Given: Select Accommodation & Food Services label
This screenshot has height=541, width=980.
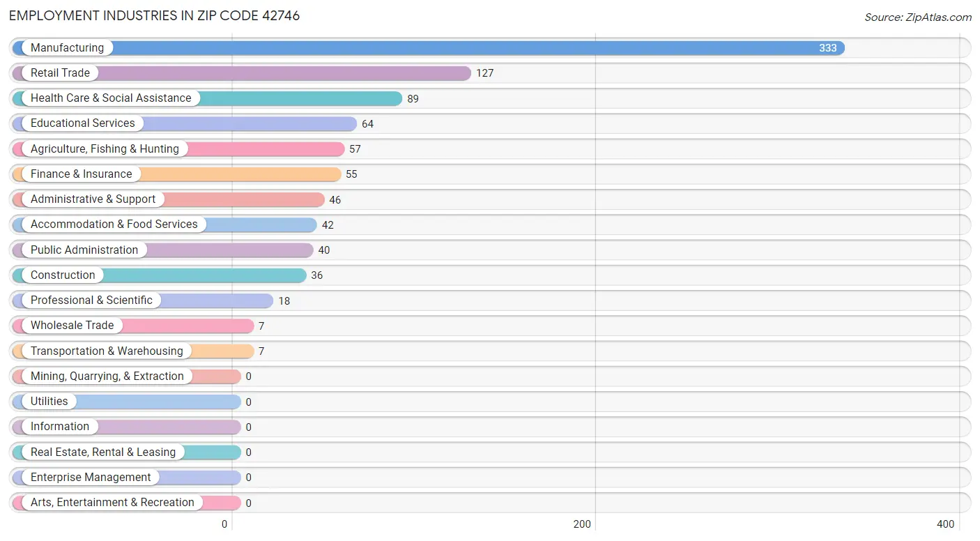Looking at the screenshot, I should 114,224.
